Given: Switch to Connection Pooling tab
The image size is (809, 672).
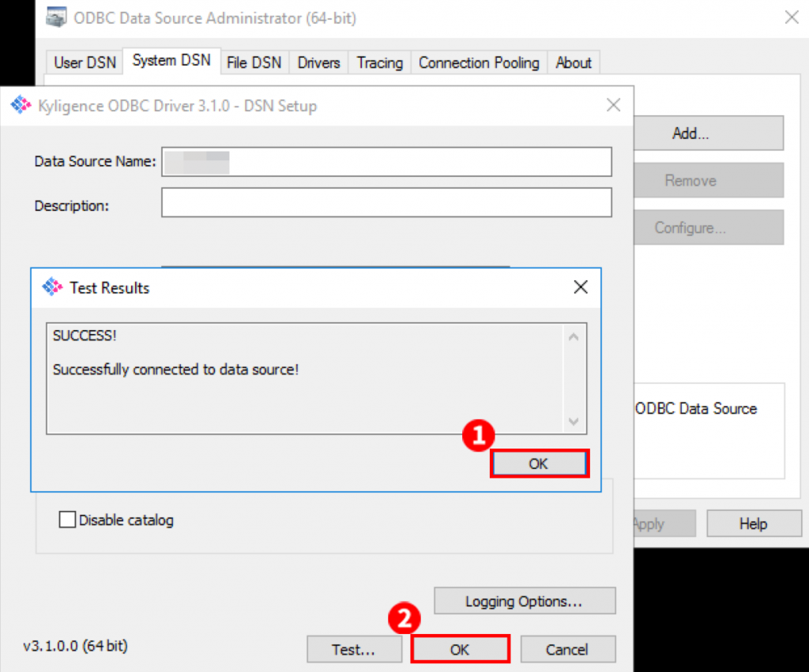Looking at the screenshot, I should click(x=479, y=62).
